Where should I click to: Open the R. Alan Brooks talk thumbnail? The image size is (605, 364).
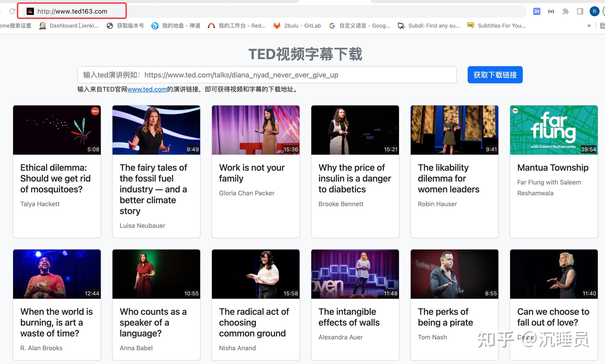[x=57, y=274]
